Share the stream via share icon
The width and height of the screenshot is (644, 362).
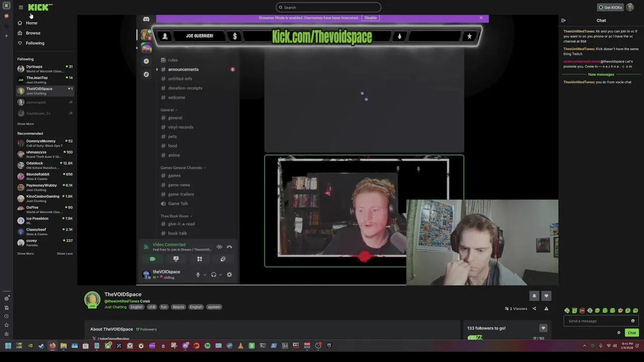(x=534, y=309)
